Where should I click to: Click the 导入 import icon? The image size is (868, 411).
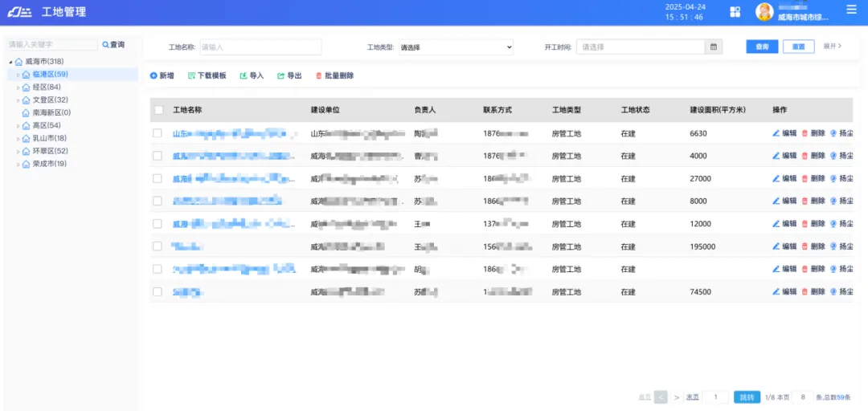pyautogui.click(x=244, y=75)
